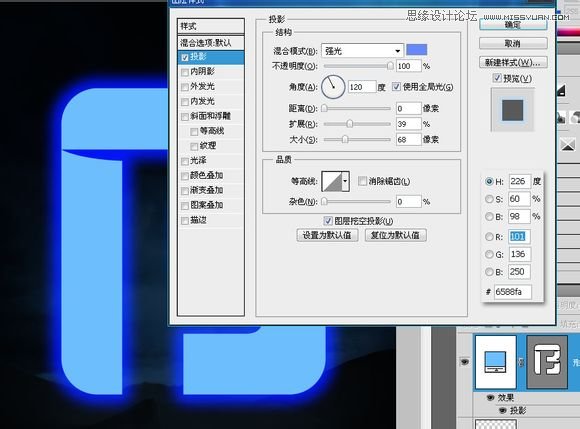Click the distance value field showing 0
Image resolution: width=580 pixels, height=429 pixels.
tap(408, 108)
